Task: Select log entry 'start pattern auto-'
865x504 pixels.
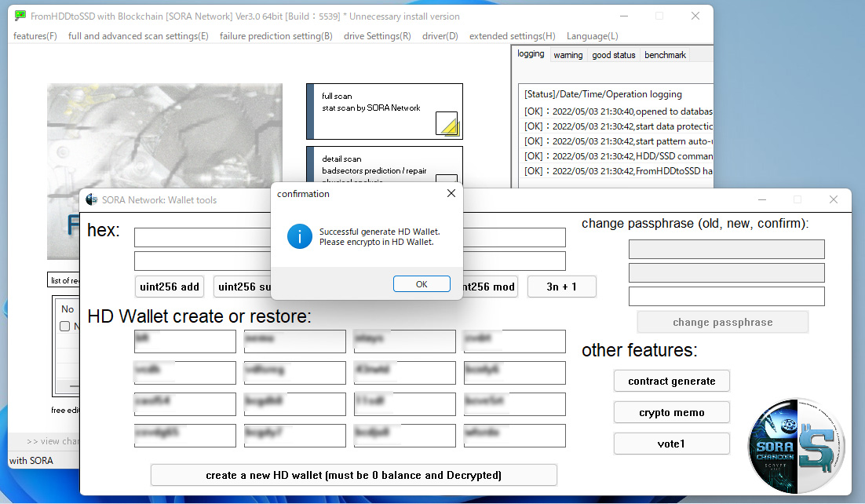Action: pyautogui.click(x=618, y=141)
